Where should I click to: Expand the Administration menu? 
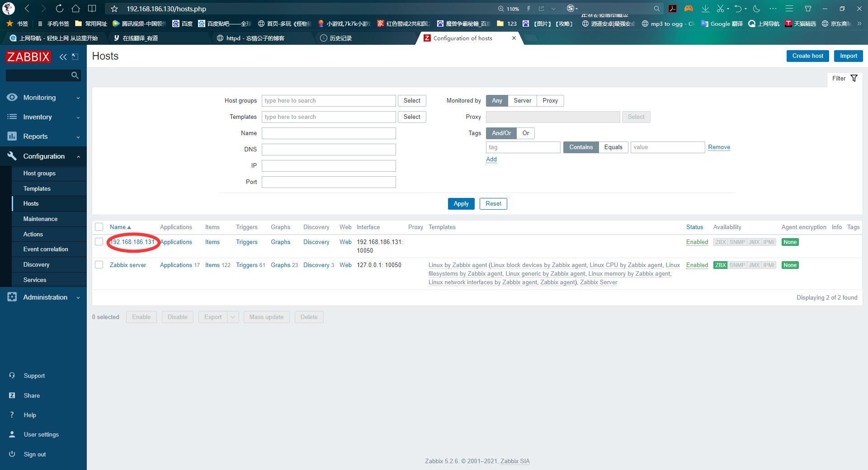[43, 297]
